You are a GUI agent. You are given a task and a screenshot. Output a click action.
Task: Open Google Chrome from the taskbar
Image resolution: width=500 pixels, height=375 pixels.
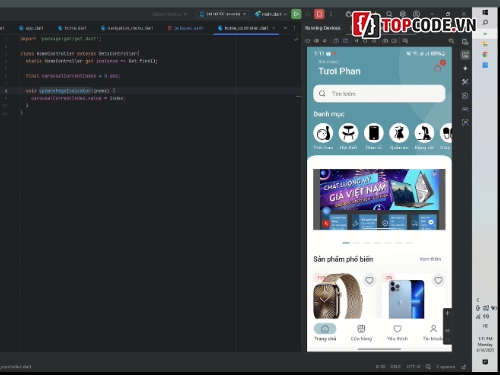(485, 55)
